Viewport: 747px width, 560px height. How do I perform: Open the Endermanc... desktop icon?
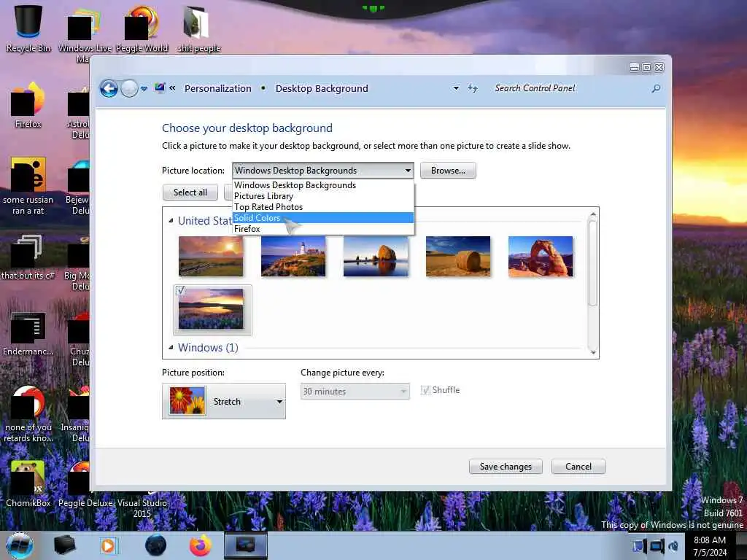28,333
